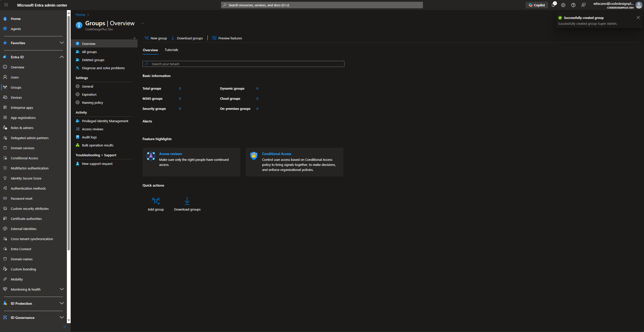Click the Mobility icon in the sidebar
The image size is (644, 332).
[x=5, y=279]
